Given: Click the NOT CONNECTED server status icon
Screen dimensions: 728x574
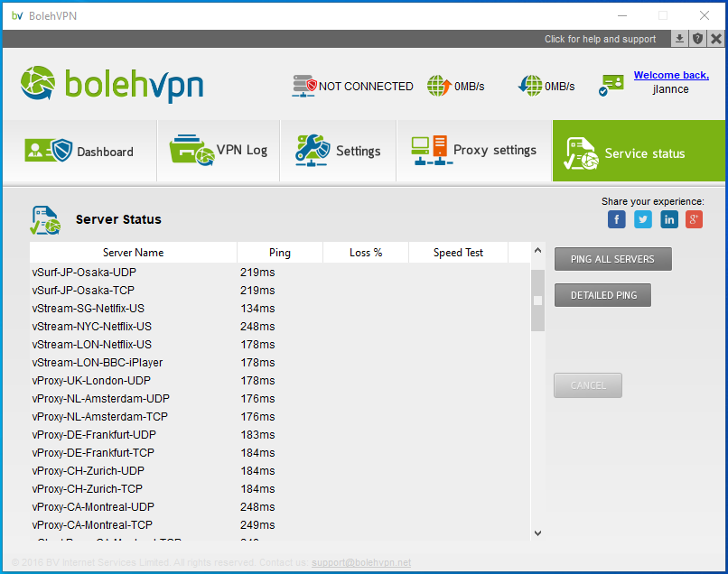Looking at the screenshot, I should (304, 86).
